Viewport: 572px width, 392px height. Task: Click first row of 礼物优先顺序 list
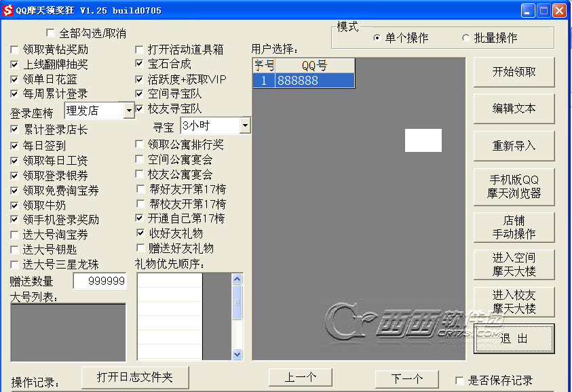point(170,280)
